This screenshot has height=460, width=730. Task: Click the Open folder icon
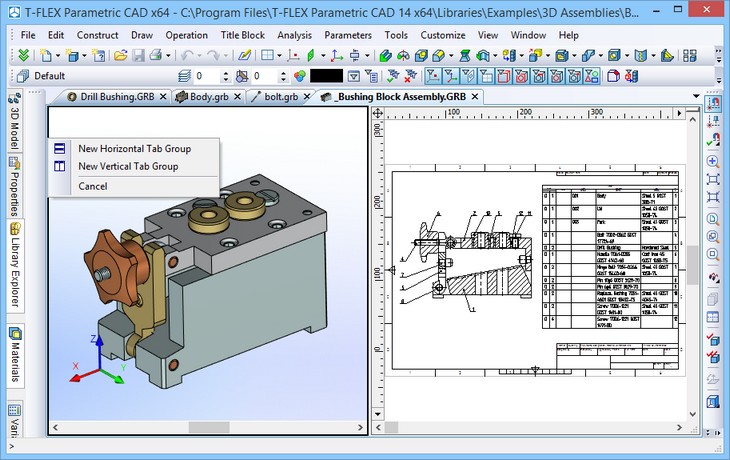[x=120, y=56]
